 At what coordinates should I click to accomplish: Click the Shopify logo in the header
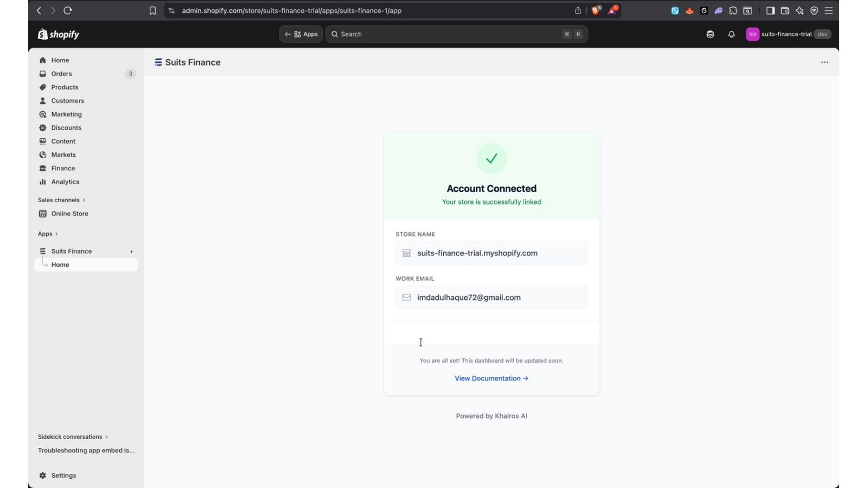59,34
